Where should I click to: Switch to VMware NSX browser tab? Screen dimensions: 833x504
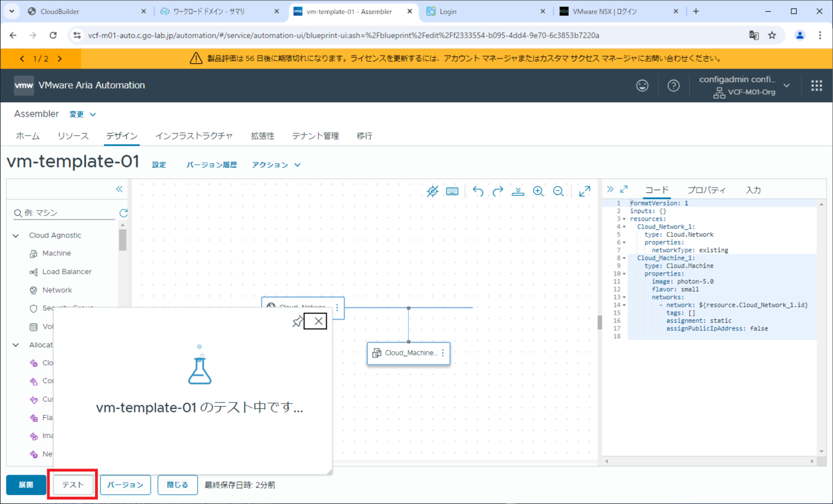(x=619, y=11)
